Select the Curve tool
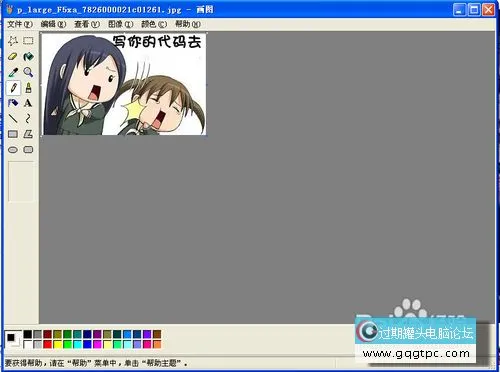The image size is (500, 372). click(28, 119)
